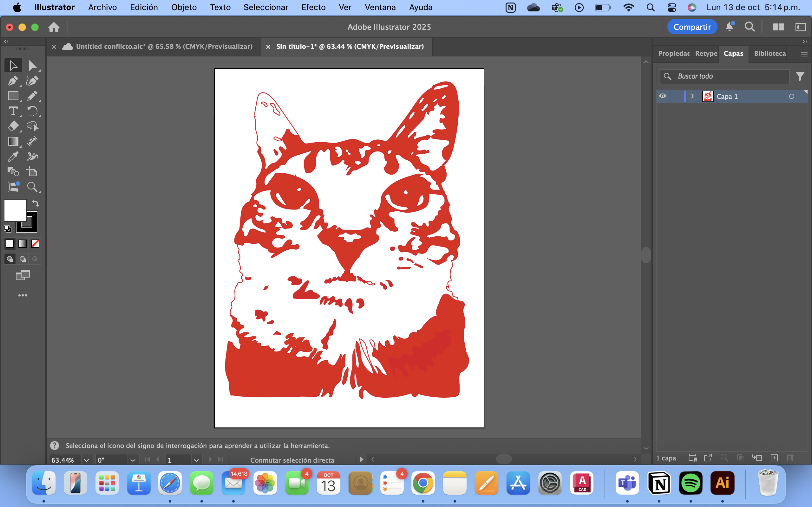Click Capa 1 target circle indicator
This screenshot has width=812, height=507.
coord(791,97)
